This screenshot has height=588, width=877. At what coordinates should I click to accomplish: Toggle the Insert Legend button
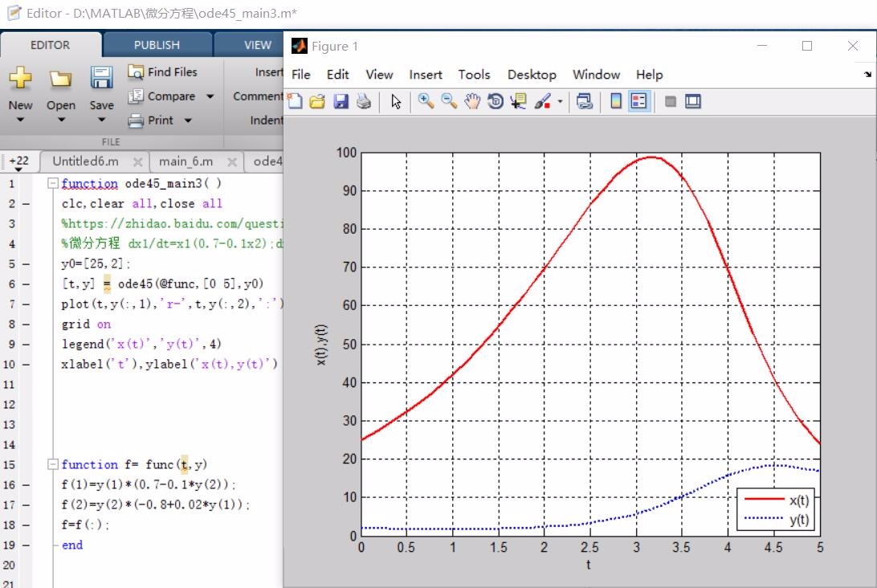click(638, 102)
